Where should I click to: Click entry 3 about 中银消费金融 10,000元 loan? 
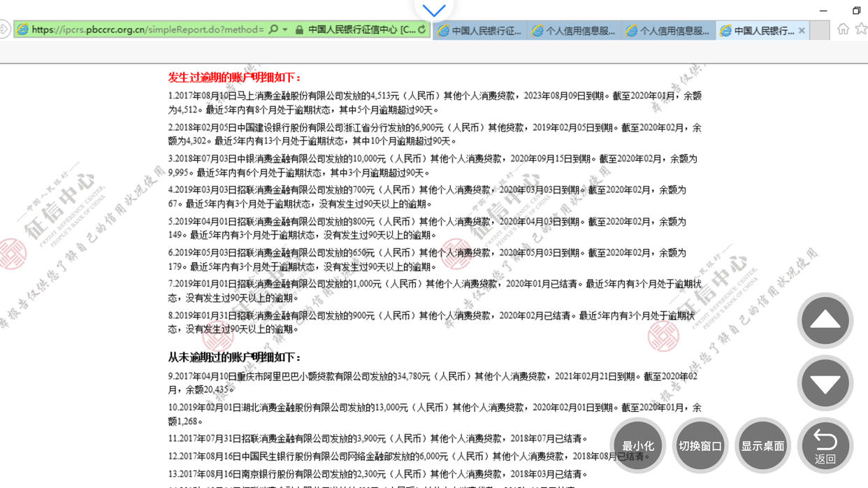coord(433,166)
